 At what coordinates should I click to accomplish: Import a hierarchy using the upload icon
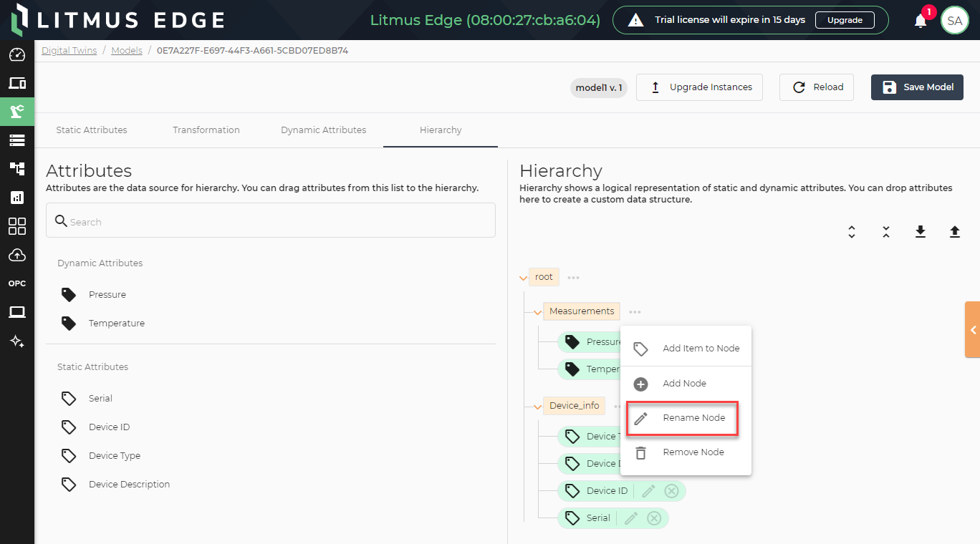coord(955,232)
